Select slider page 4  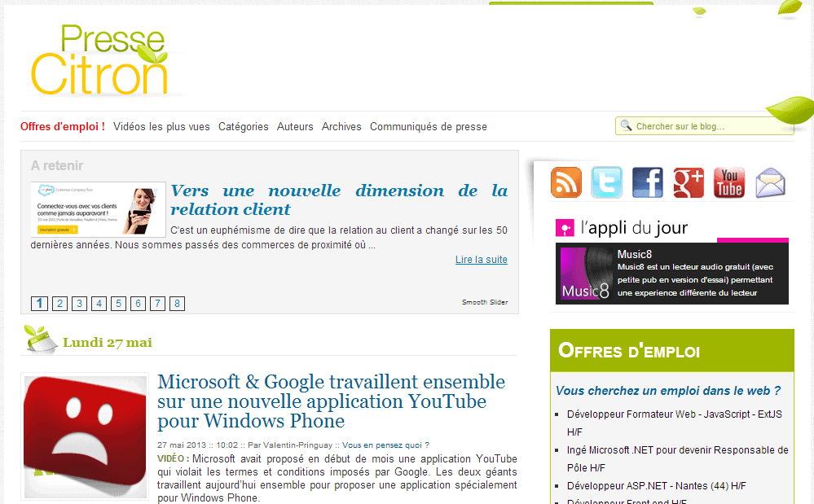99,304
